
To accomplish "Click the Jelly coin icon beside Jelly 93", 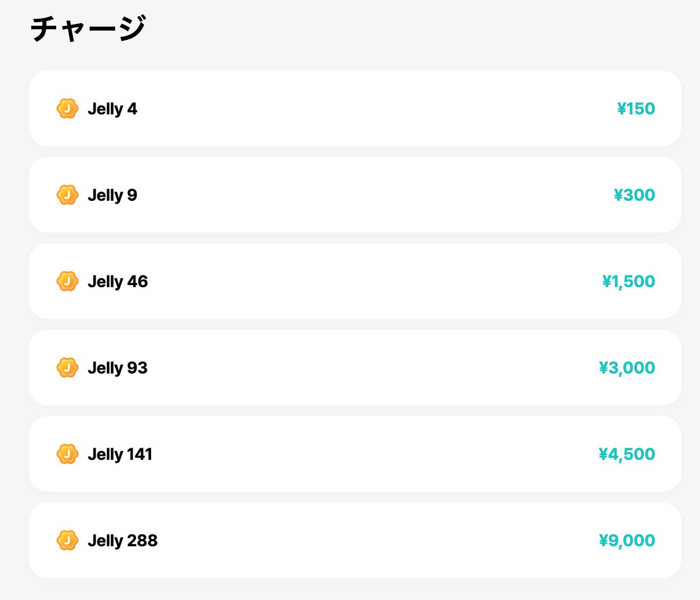I will 67,368.
